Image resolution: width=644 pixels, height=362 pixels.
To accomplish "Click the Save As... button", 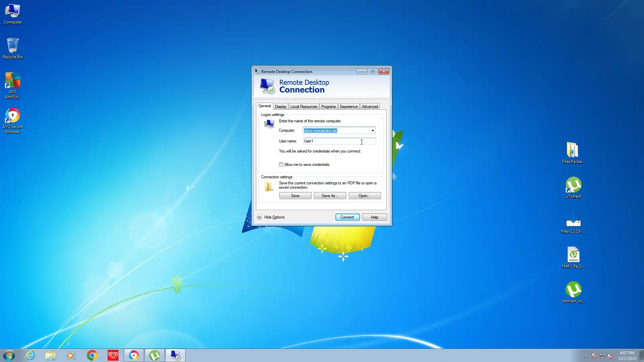I will (330, 196).
